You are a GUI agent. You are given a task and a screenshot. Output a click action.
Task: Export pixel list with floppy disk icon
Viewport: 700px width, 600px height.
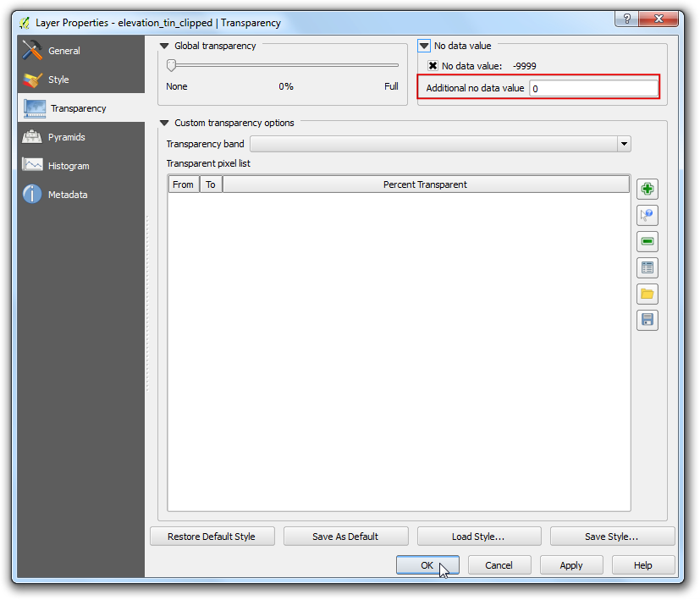coord(648,320)
